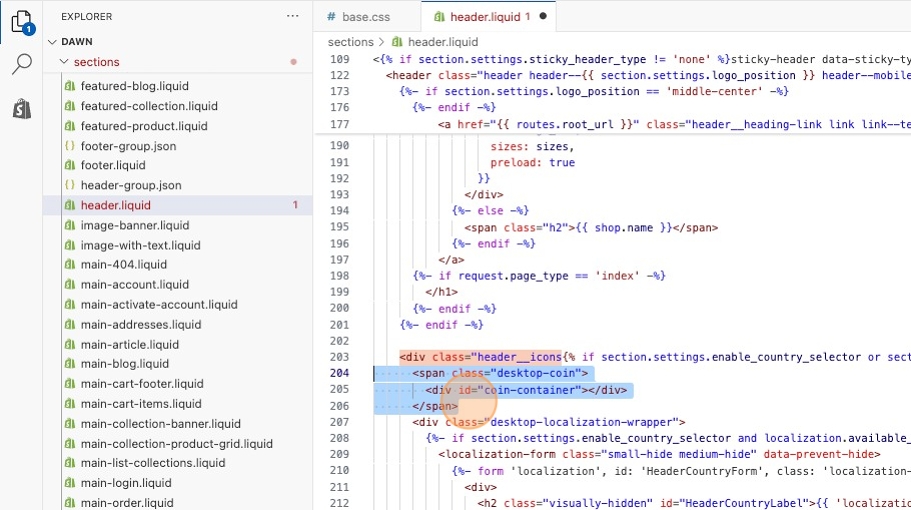Click line number 204 in gutter

click(339, 373)
